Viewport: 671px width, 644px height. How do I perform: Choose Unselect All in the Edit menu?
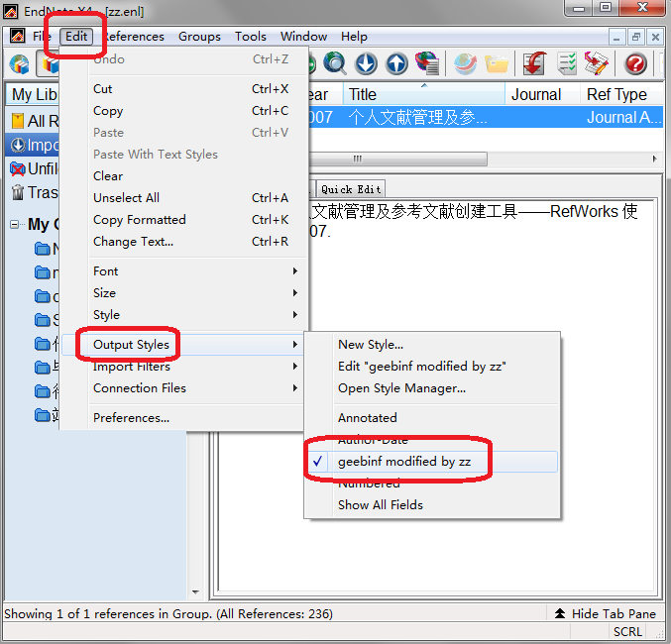[184, 198]
